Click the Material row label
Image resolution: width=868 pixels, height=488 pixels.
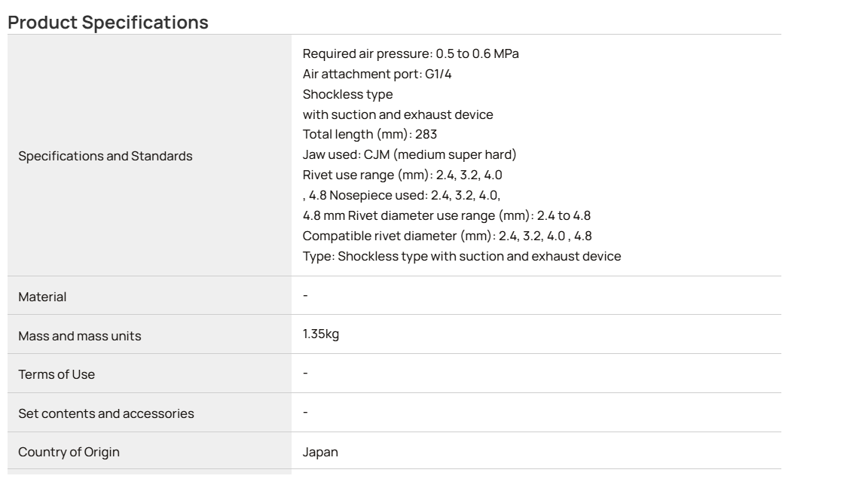(42, 297)
